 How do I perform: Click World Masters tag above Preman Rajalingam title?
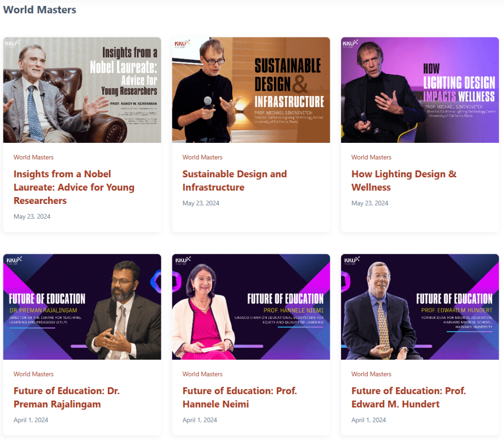(x=33, y=374)
